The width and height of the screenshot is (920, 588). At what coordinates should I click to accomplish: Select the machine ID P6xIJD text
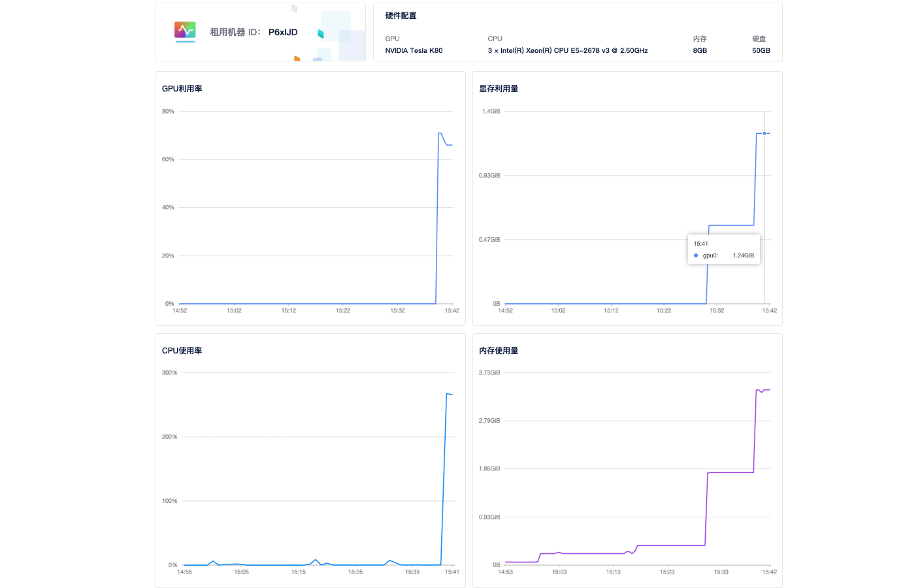pyautogui.click(x=283, y=32)
